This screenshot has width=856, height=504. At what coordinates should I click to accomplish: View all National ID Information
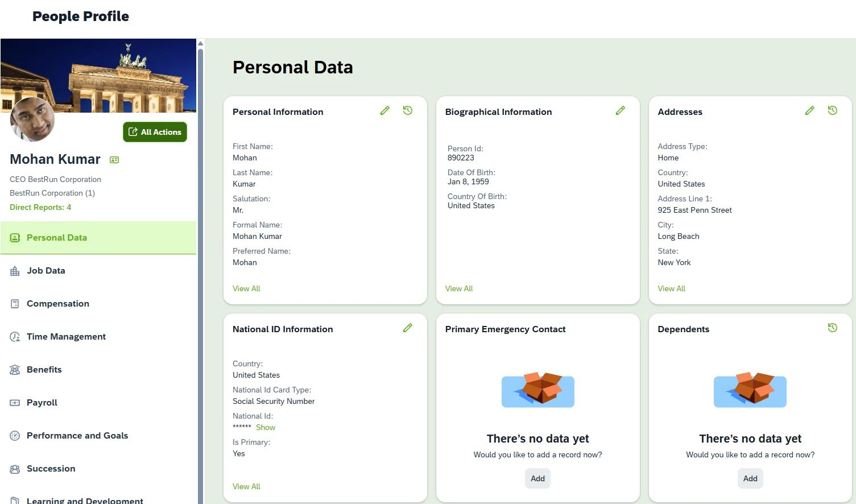[x=246, y=486]
